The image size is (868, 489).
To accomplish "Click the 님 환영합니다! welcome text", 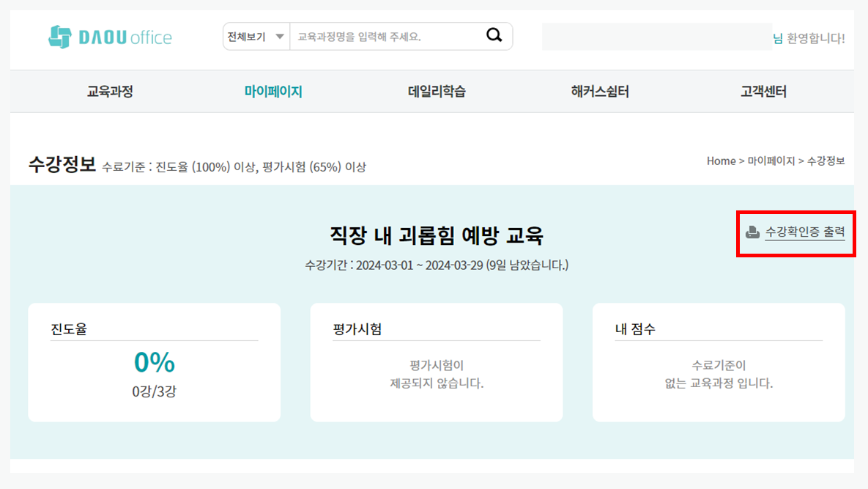I will (x=809, y=38).
